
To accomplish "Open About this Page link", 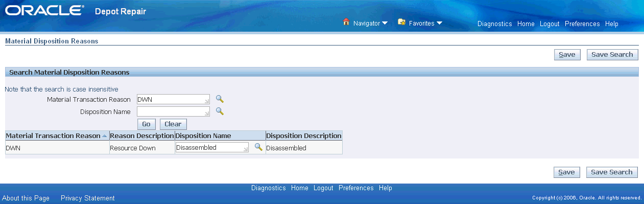I will pos(26,198).
